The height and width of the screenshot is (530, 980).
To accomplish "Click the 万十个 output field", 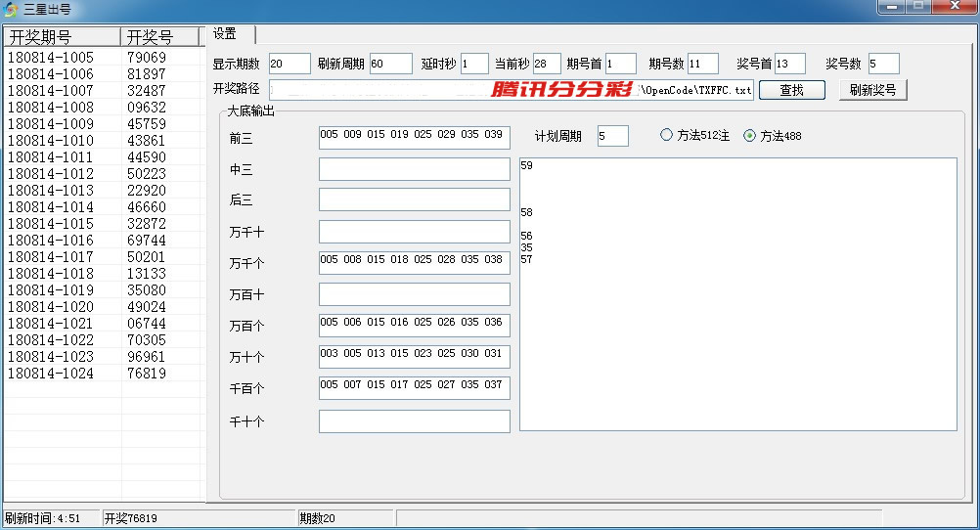I will 414,357.
